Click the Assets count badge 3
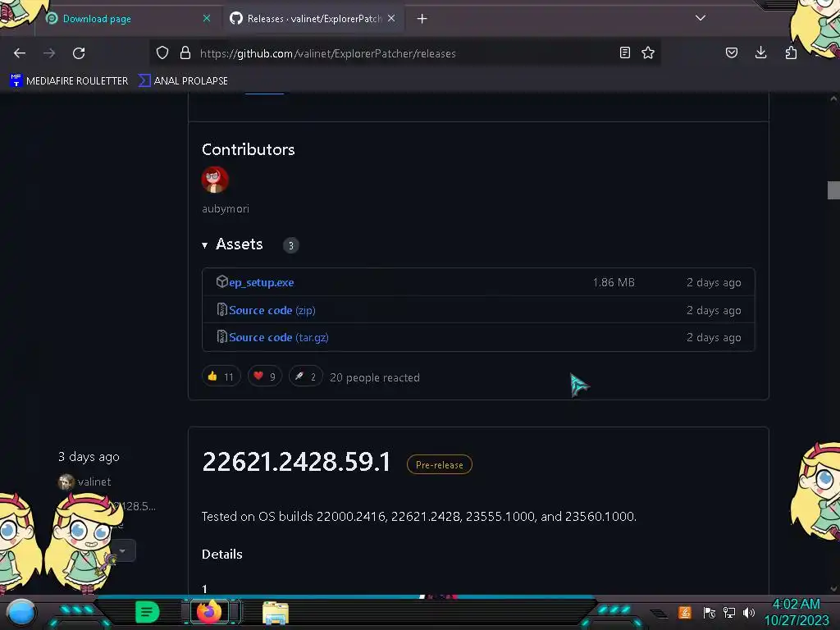The image size is (840, 630). (291, 245)
